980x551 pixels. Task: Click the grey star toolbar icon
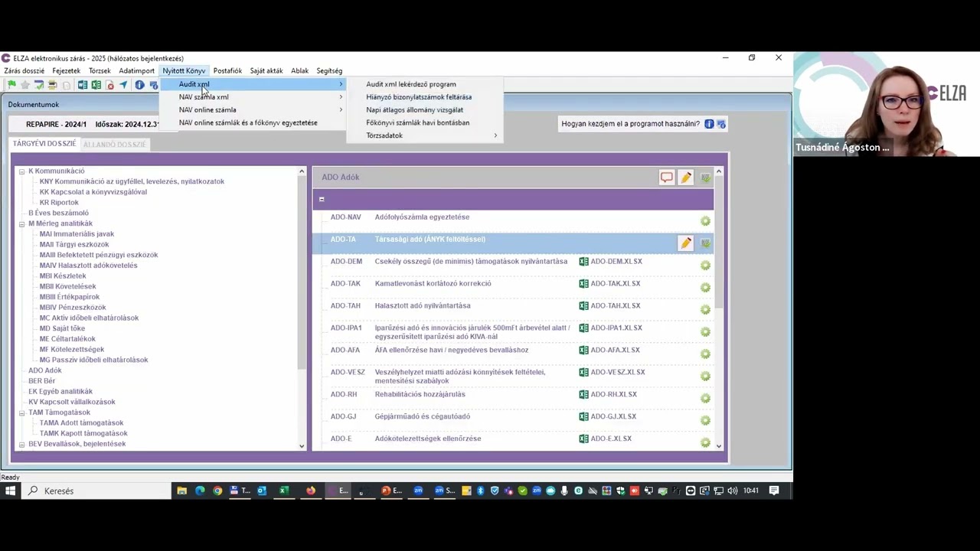25,85
